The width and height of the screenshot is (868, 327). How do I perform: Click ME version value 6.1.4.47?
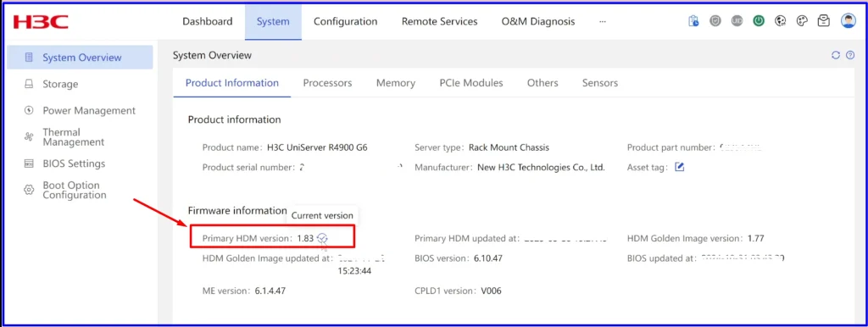pos(270,291)
